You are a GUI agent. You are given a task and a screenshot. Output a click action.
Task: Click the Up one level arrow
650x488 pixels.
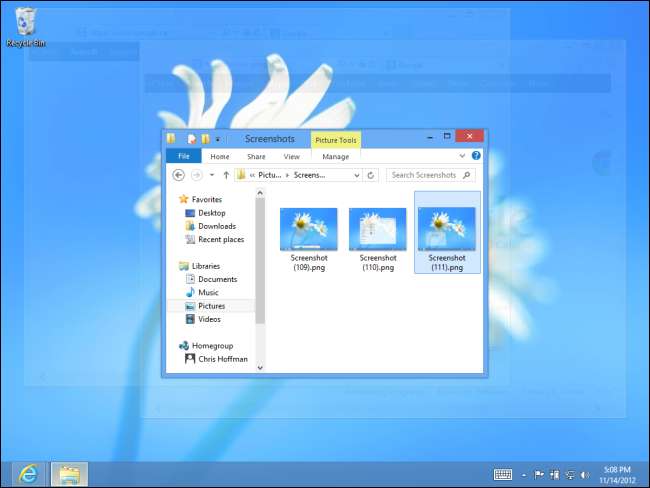point(227,175)
